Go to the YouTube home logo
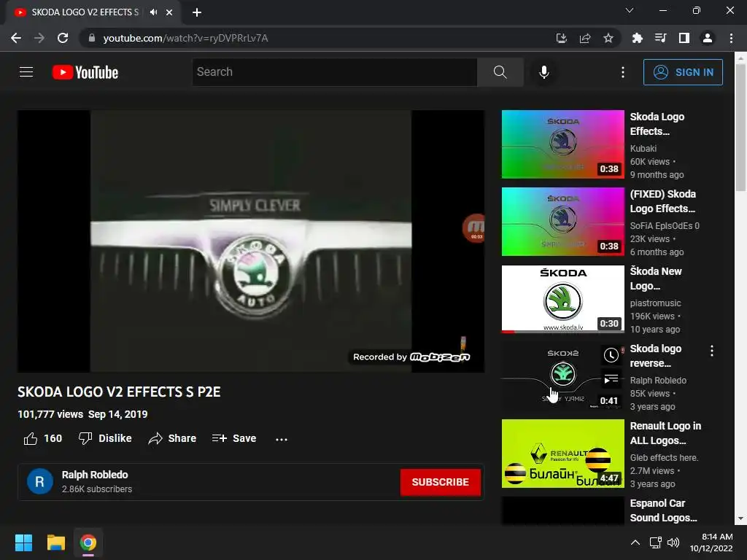 pos(85,72)
